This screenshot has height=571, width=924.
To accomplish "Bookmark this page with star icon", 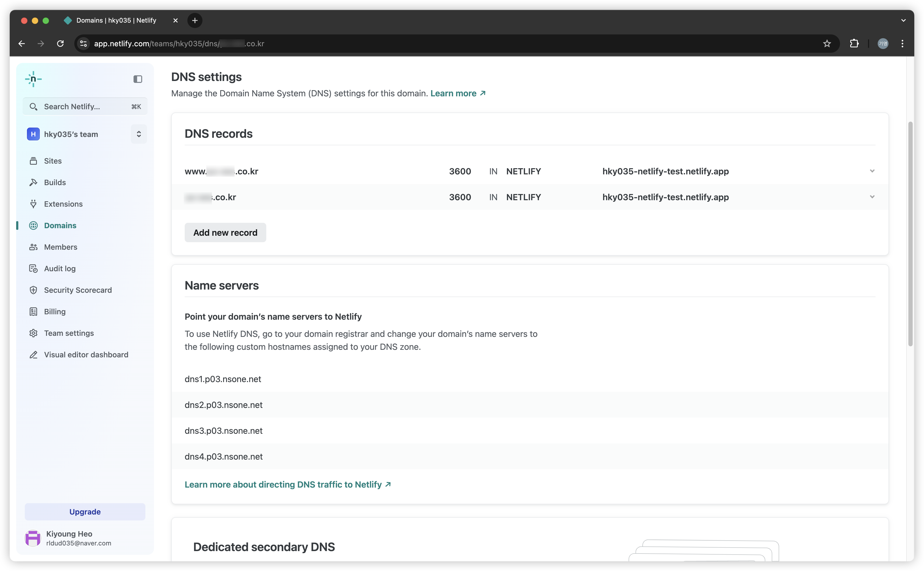I will pyautogui.click(x=827, y=43).
